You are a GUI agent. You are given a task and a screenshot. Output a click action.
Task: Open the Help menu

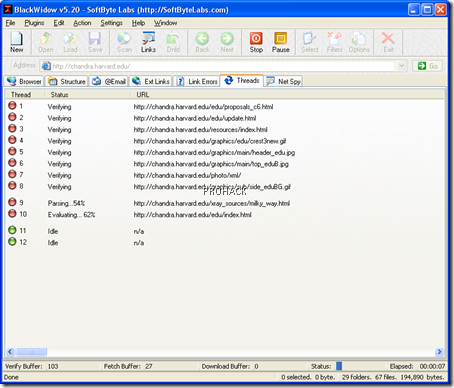point(138,23)
